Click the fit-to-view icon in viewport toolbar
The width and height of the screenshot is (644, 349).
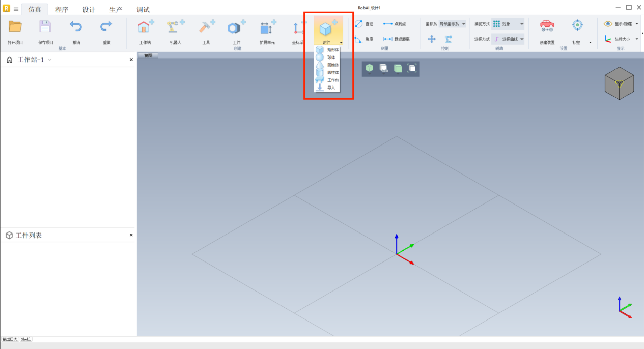412,68
